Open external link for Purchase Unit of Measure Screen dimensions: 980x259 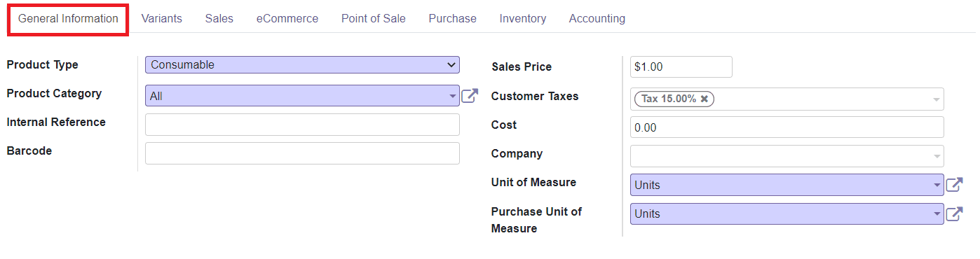tap(954, 214)
